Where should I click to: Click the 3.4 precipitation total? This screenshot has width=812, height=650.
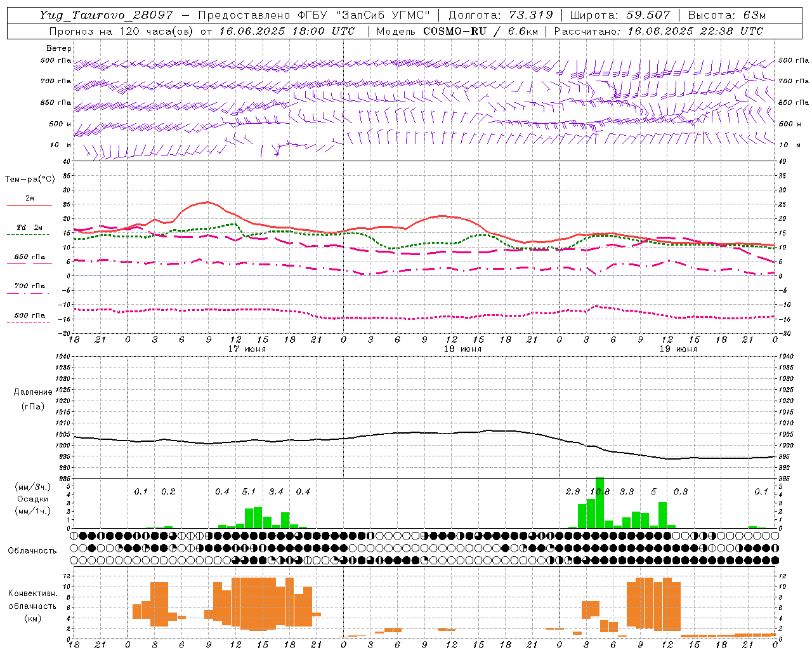click(x=276, y=492)
